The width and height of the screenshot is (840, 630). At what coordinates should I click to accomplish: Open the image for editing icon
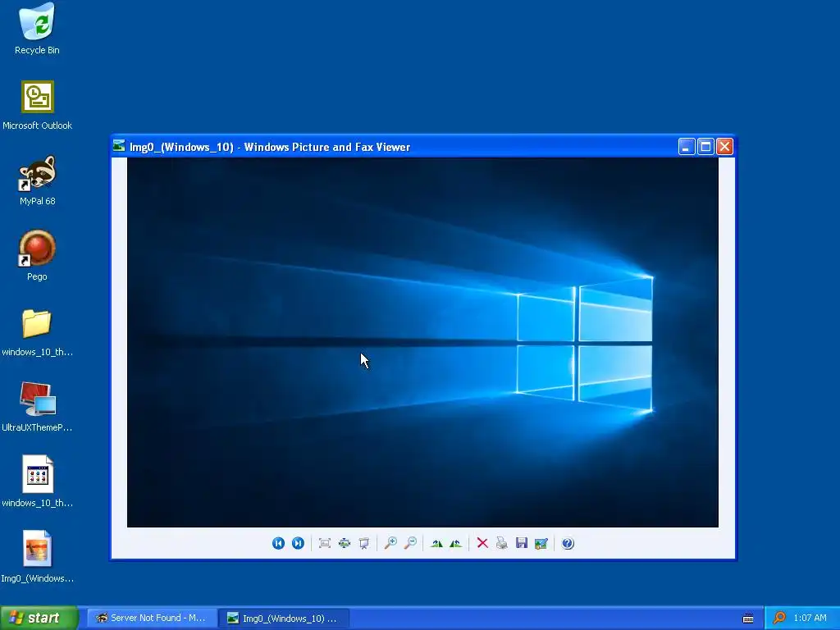coord(541,543)
